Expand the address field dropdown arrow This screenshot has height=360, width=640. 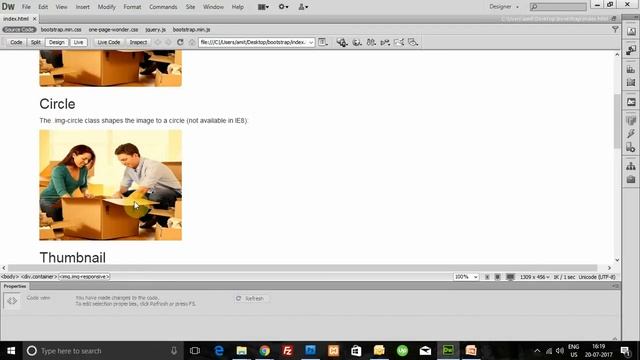[x=311, y=42]
